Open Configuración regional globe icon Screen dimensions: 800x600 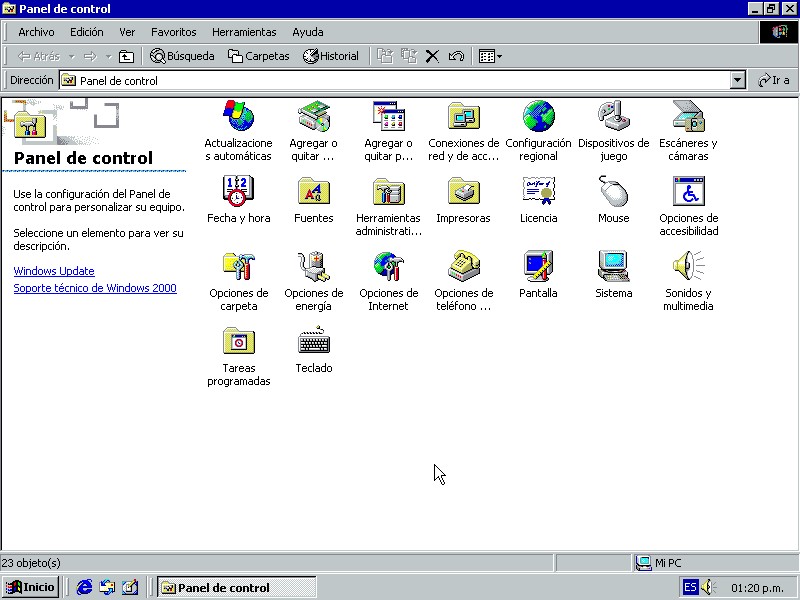point(538,116)
